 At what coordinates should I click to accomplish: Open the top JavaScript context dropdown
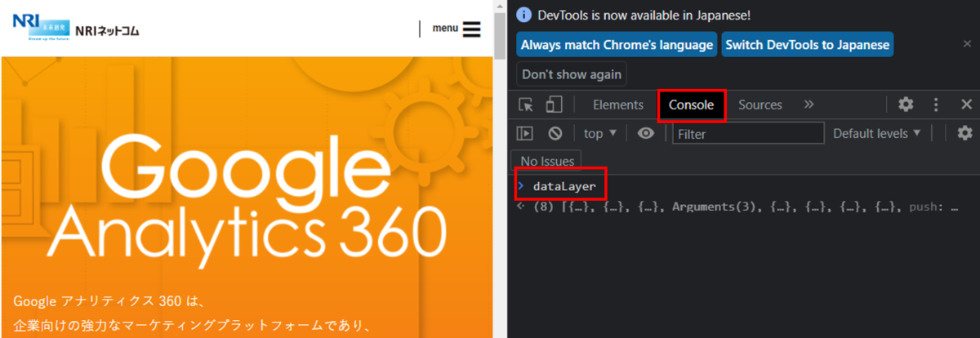coord(600,133)
